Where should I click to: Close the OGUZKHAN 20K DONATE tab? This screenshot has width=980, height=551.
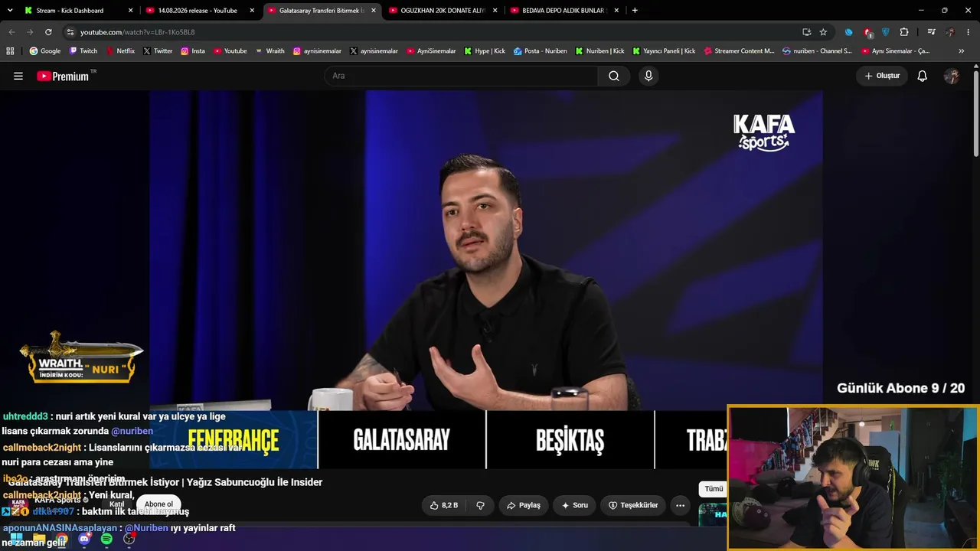(x=495, y=11)
